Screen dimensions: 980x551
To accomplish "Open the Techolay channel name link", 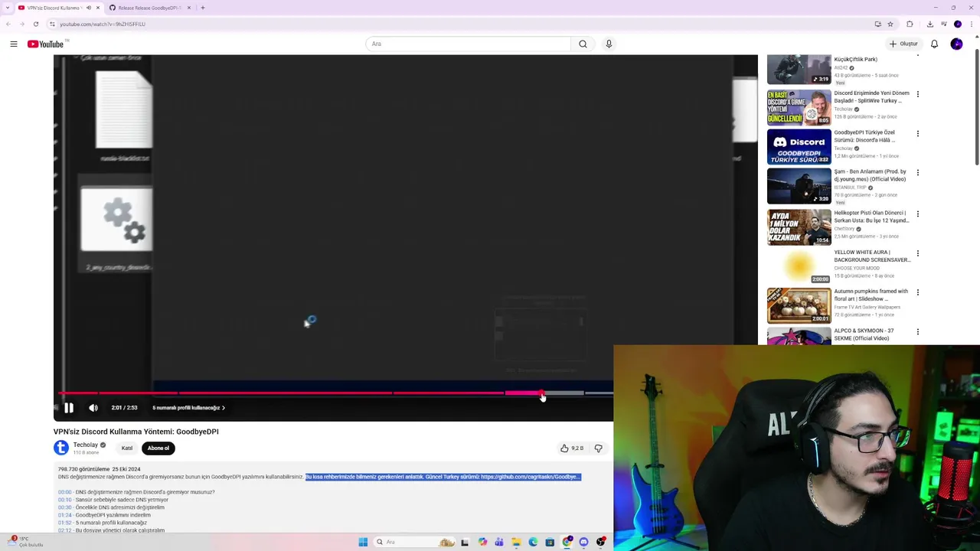I will coord(86,445).
